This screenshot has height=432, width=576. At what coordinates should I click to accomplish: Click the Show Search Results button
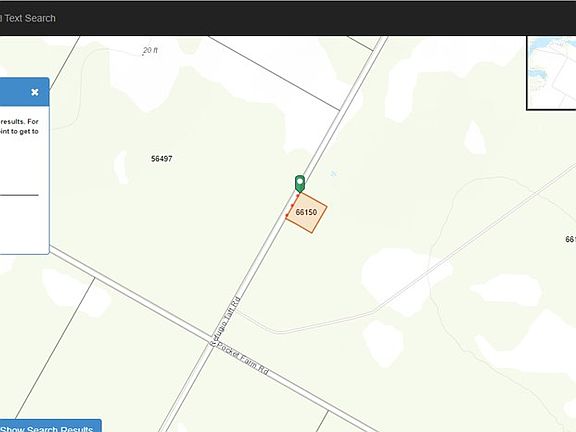click(50, 426)
